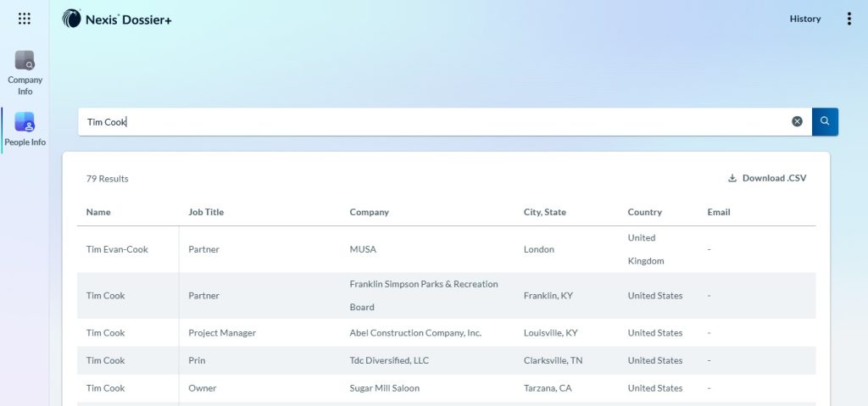Click the United Kingdom country cell
Viewport: 868px width, 406px height.
tap(645, 249)
